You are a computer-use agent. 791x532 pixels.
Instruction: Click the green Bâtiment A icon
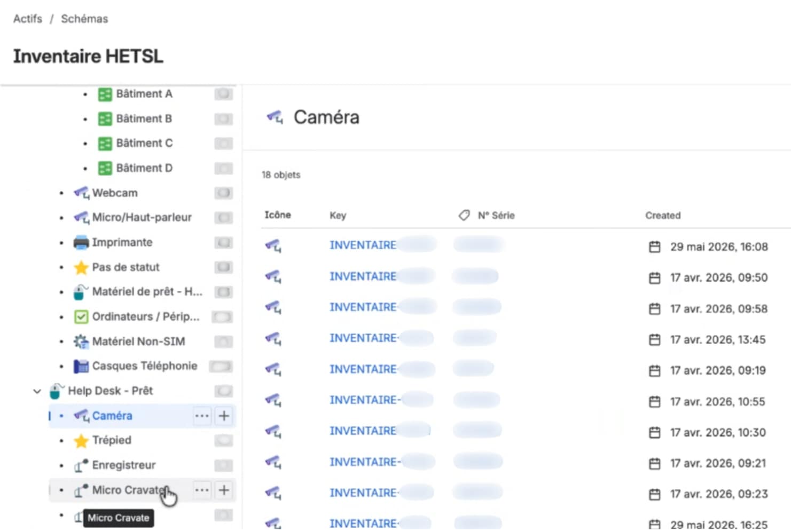pyautogui.click(x=105, y=94)
